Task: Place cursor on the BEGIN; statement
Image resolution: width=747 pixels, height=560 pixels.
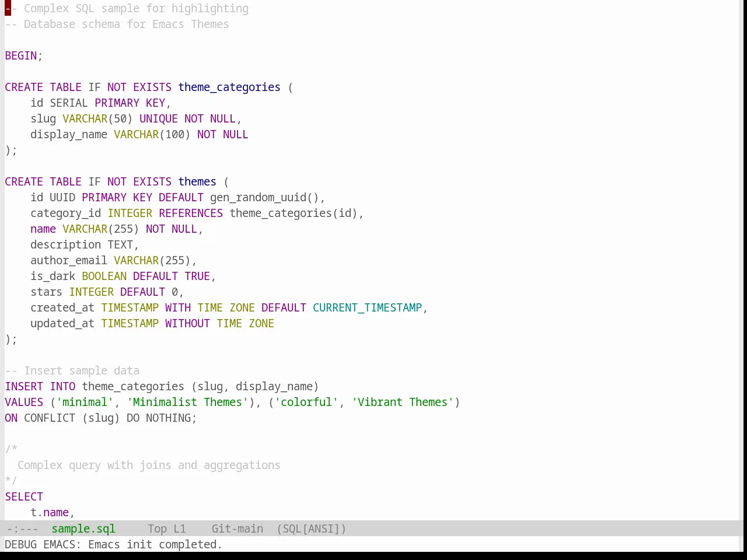Action: [24, 55]
